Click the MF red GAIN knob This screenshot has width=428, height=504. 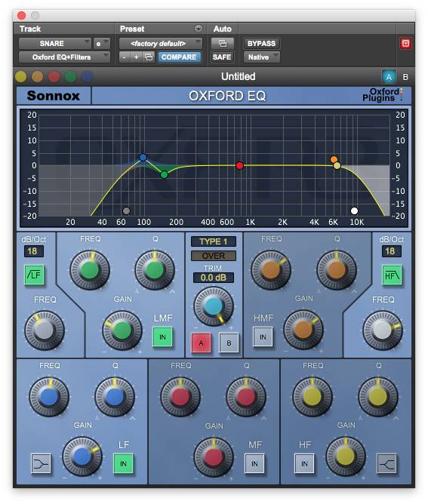point(213,456)
